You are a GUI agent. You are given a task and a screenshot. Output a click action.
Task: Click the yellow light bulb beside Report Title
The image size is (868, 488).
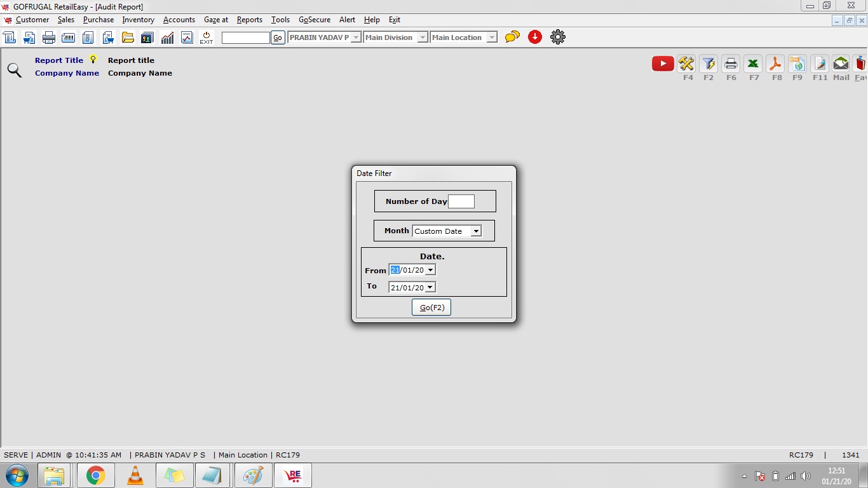(93, 60)
